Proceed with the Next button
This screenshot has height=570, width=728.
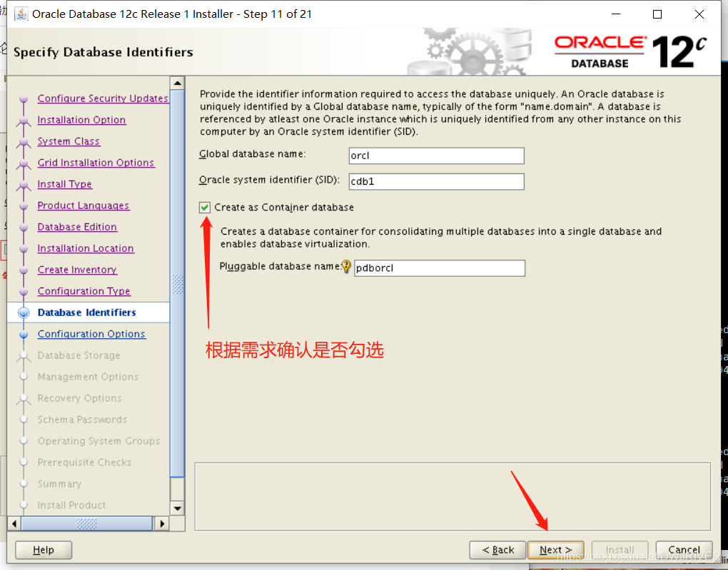click(556, 550)
